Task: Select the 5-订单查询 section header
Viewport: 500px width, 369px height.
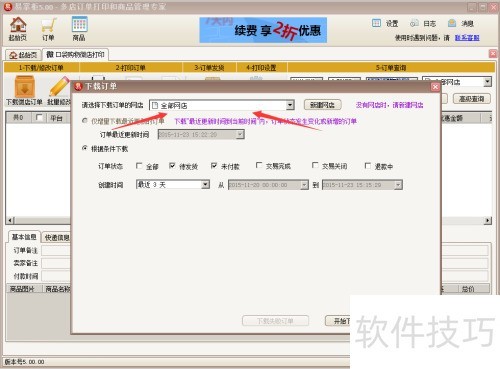Action: (x=391, y=68)
